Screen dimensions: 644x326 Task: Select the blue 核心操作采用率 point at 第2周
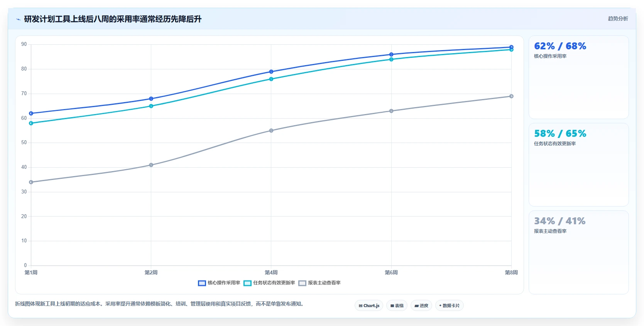pos(151,99)
